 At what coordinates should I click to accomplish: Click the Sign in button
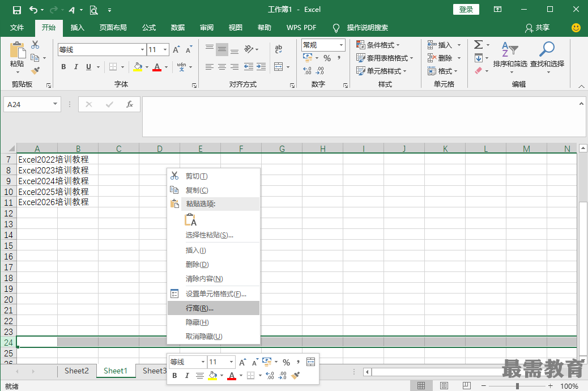[466, 10]
